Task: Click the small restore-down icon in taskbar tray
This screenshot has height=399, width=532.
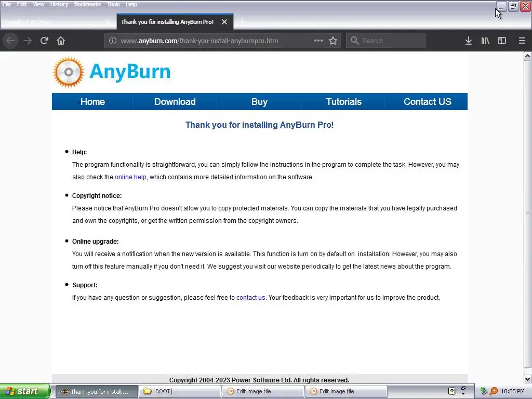Action: (x=463, y=389)
